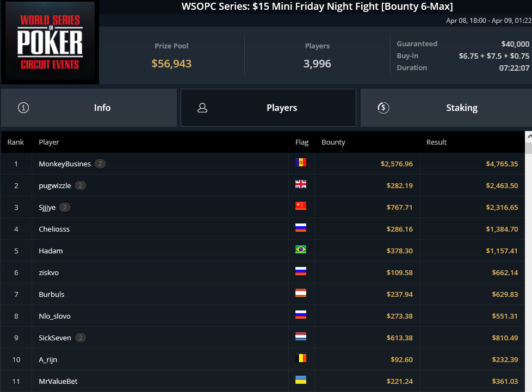Click MonkeyBusines' Andorra flag icon
This screenshot has height=392, width=532.
pos(301,163)
